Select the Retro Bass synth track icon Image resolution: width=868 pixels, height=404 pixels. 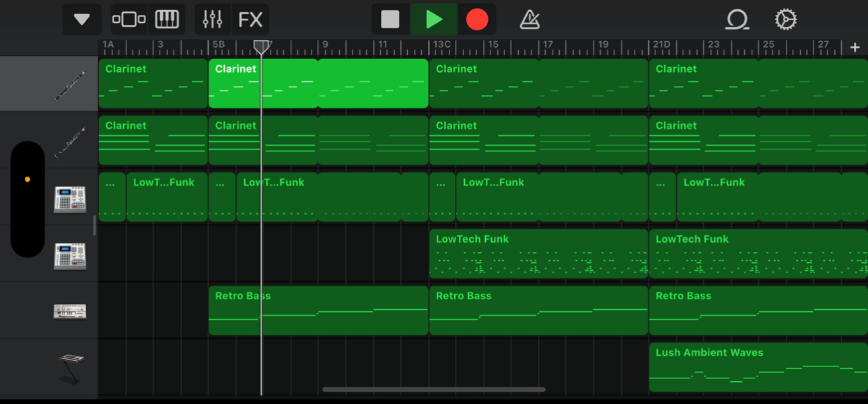pos(70,311)
